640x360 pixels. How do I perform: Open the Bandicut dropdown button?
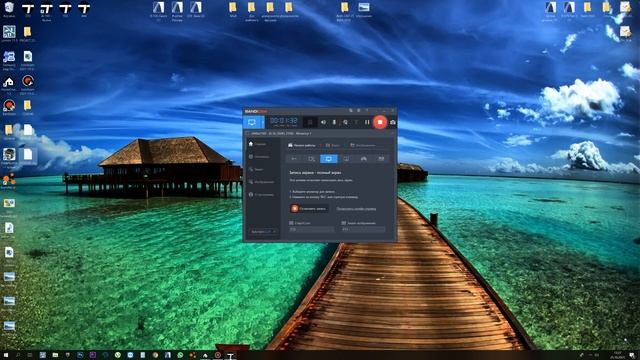coord(263,231)
